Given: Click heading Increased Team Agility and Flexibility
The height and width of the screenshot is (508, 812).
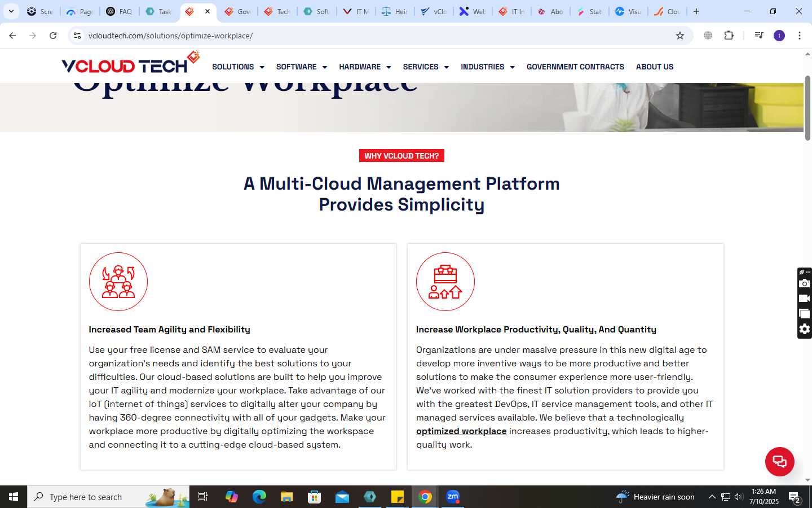Looking at the screenshot, I should 169,329.
